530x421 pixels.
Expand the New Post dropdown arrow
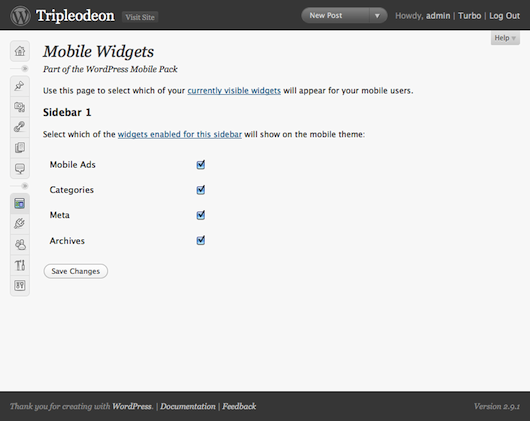377,16
